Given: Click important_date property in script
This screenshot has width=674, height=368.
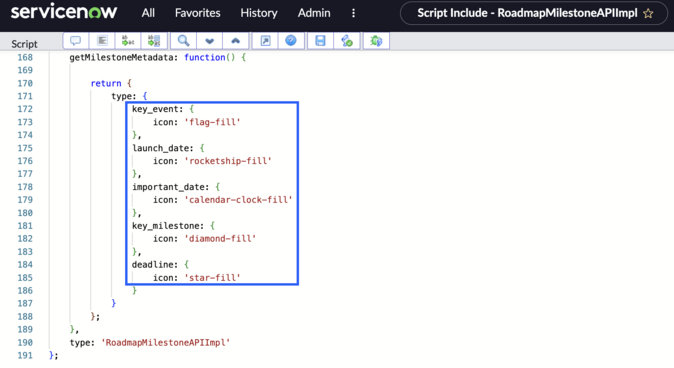Looking at the screenshot, I should pyautogui.click(x=168, y=187).
